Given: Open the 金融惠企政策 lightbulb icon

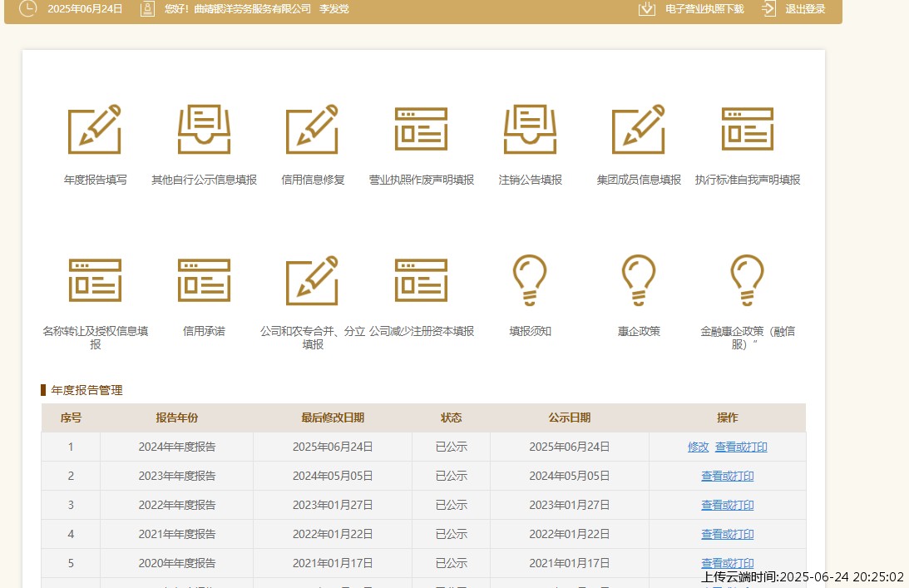Looking at the screenshot, I should 748,280.
